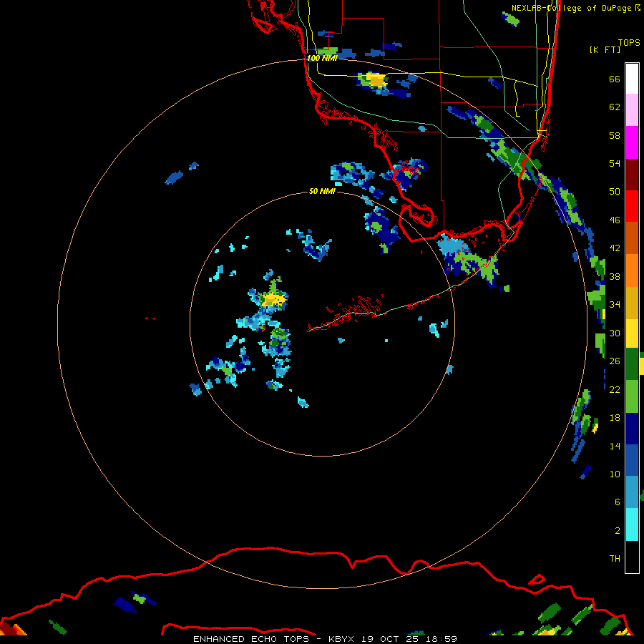Click the dark red maroon legend swatch

(632, 175)
